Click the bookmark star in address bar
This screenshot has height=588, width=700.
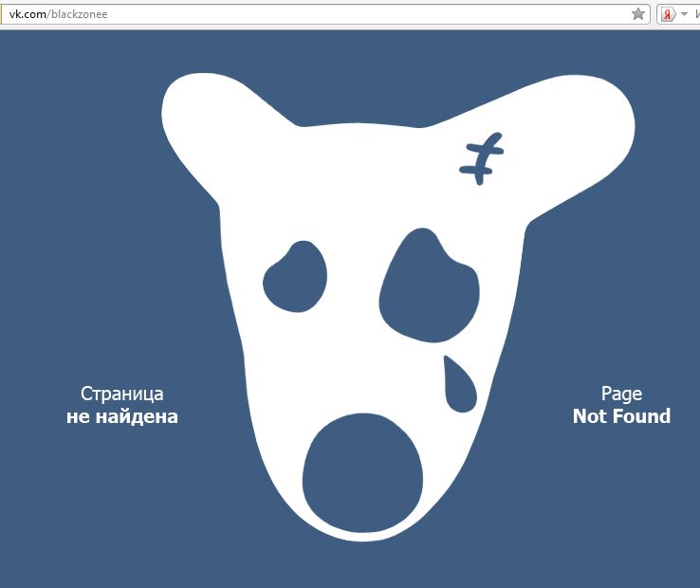pyautogui.click(x=638, y=14)
